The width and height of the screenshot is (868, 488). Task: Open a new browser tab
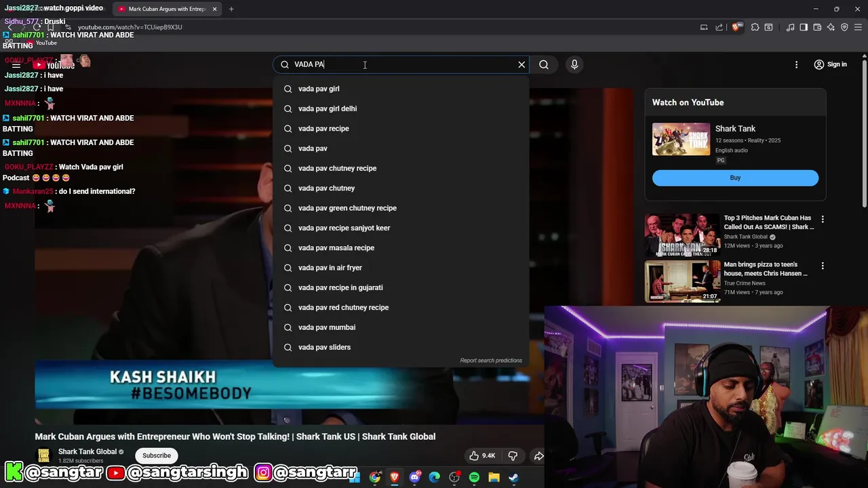231,9
